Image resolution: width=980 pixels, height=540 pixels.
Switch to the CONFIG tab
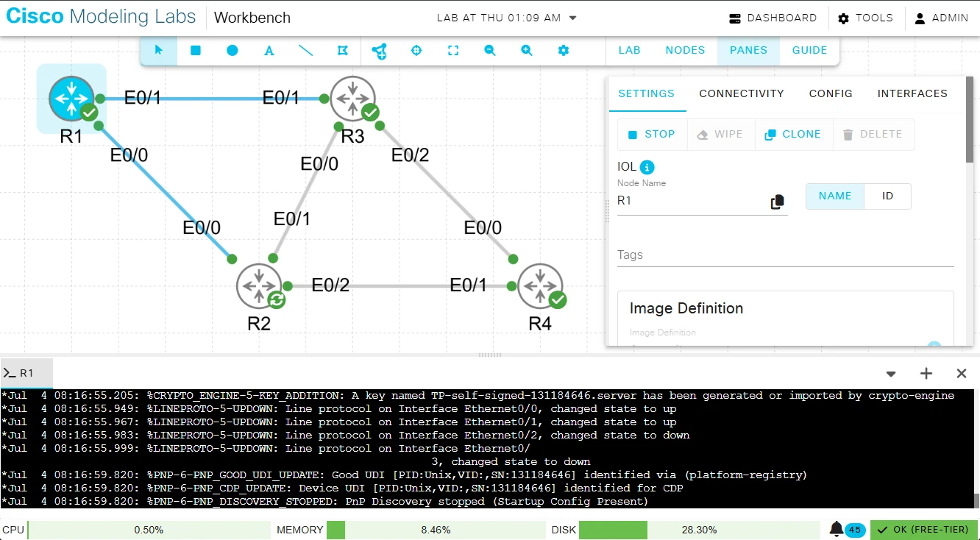click(831, 94)
